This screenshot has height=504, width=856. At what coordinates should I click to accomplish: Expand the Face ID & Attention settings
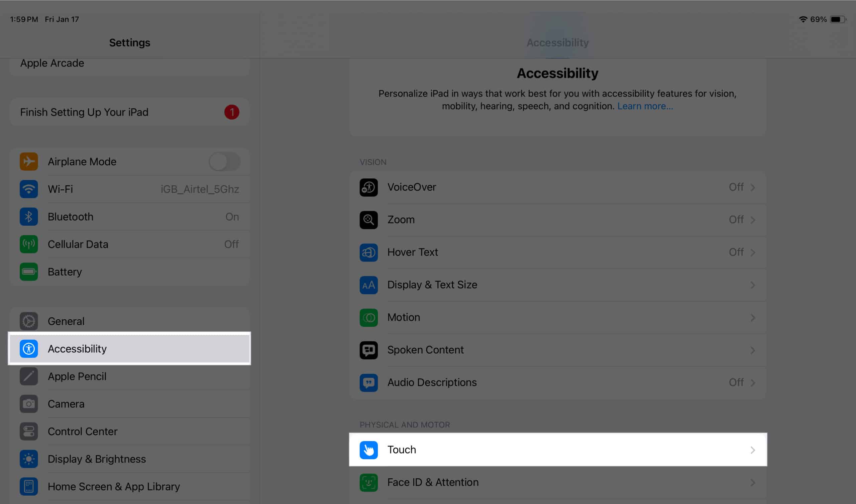tap(557, 482)
